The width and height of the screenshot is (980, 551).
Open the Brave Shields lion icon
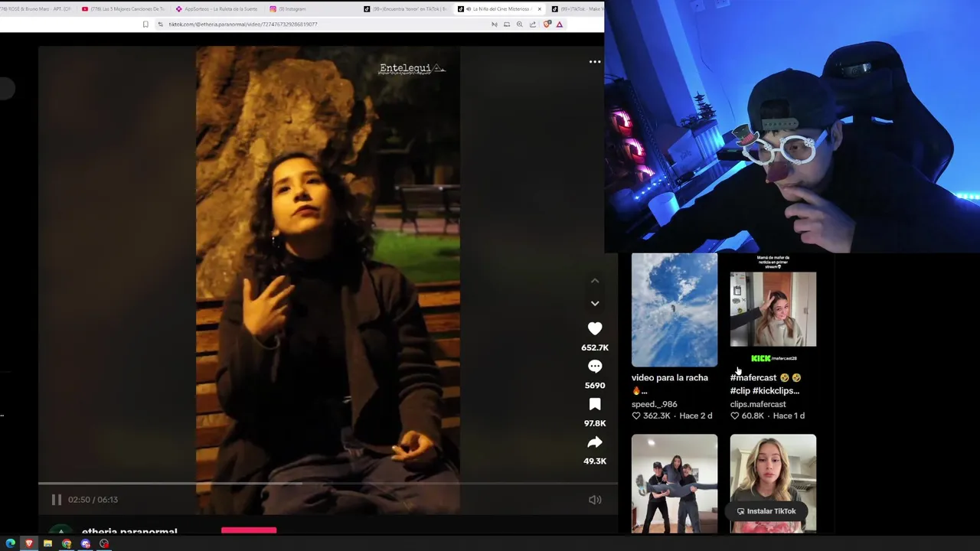(x=547, y=24)
